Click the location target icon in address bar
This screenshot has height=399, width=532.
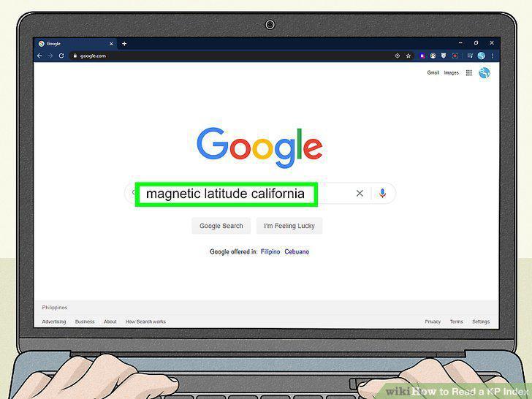[x=398, y=56]
